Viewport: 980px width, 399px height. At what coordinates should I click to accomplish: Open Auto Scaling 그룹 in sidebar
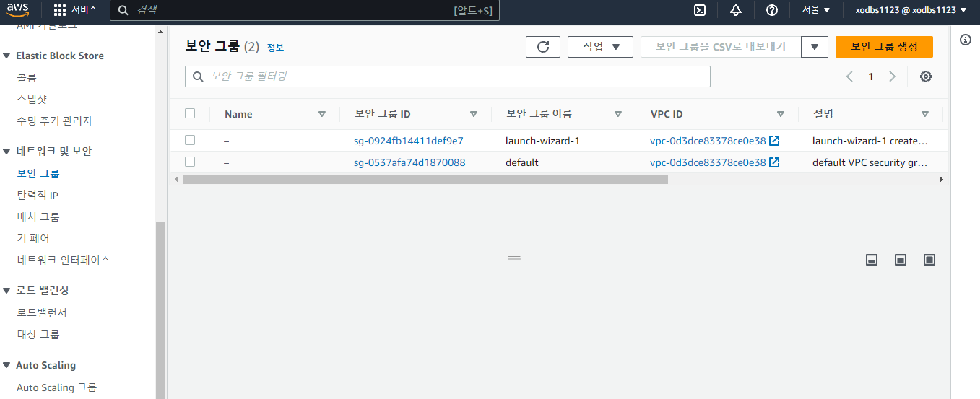click(x=56, y=387)
